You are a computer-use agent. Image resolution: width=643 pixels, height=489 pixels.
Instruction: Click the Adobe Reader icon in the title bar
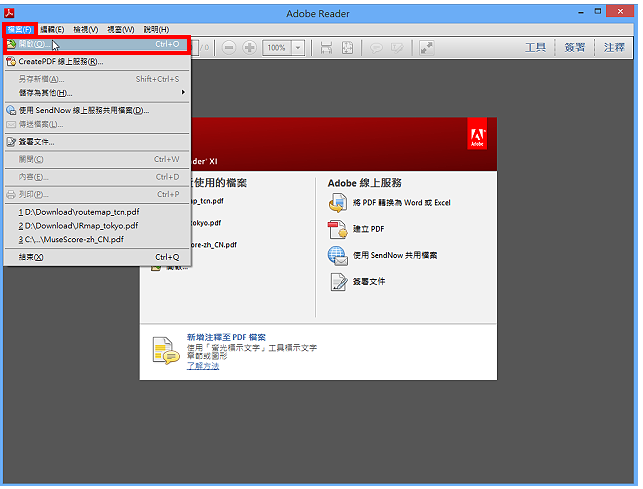9,13
